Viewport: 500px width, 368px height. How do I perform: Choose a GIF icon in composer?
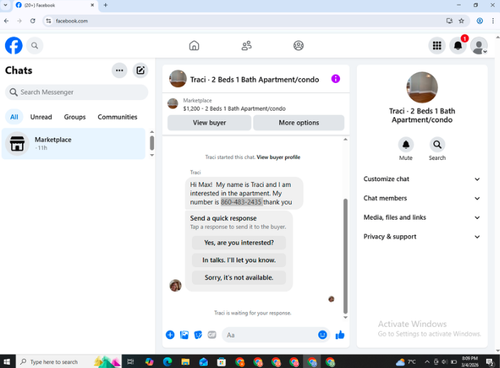(212, 335)
